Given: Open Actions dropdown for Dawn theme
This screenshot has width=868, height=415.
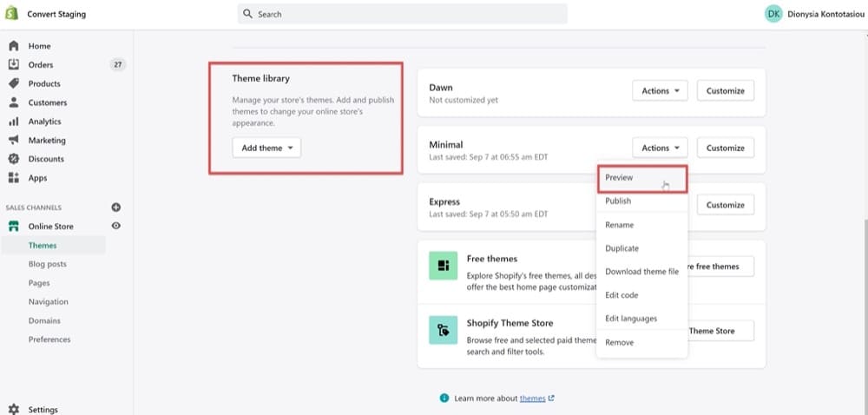Looking at the screenshot, I should [660, 91].
